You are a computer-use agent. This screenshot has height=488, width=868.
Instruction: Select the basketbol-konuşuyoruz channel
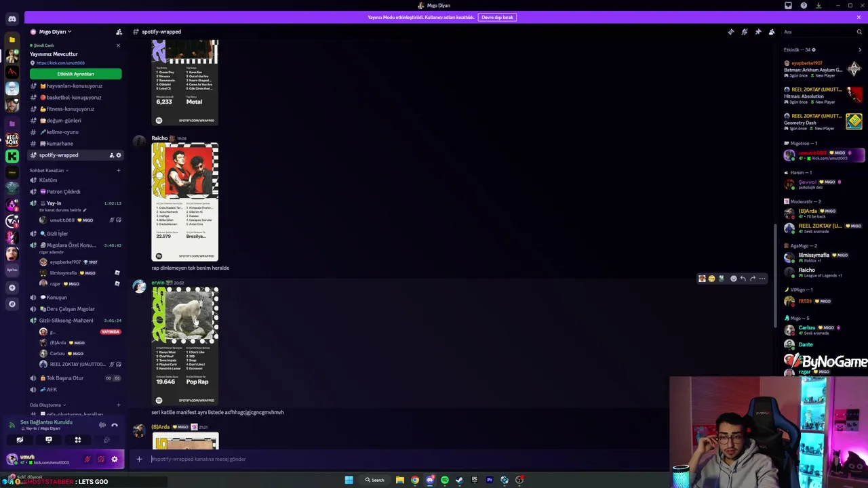[x=75, y=98]
